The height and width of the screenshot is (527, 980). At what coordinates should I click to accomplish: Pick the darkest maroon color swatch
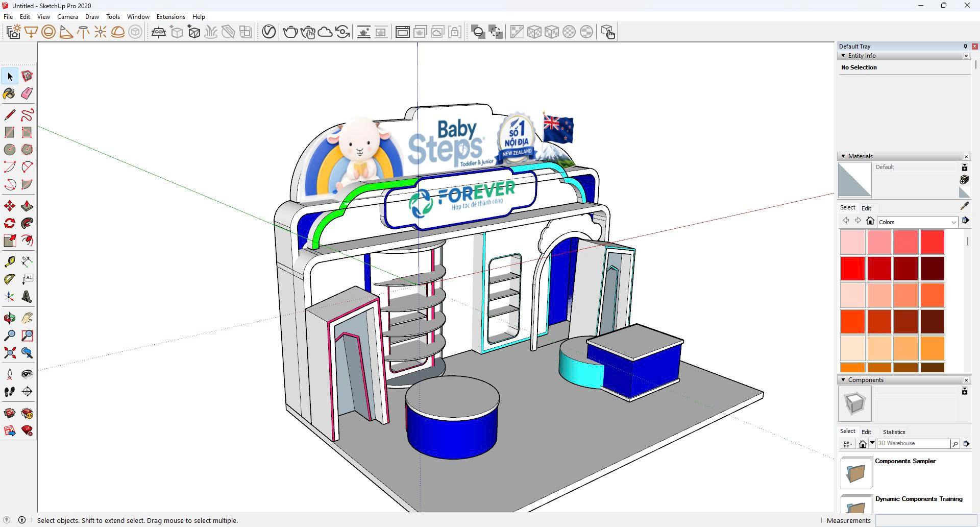(933, 269)
